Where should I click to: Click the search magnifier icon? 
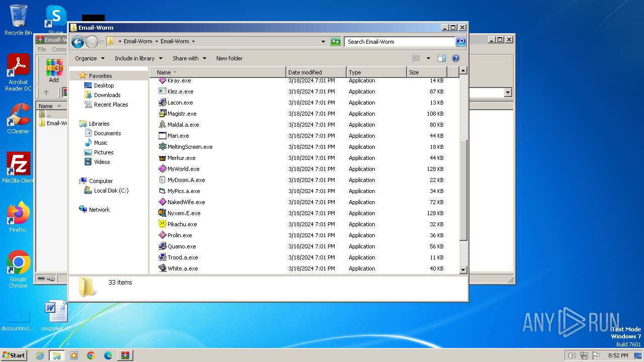point(461,42)
